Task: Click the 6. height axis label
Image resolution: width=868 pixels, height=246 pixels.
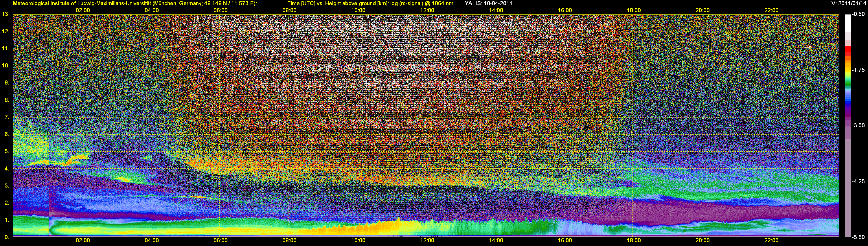Action: pyautogui.click(x=7, y=134)
